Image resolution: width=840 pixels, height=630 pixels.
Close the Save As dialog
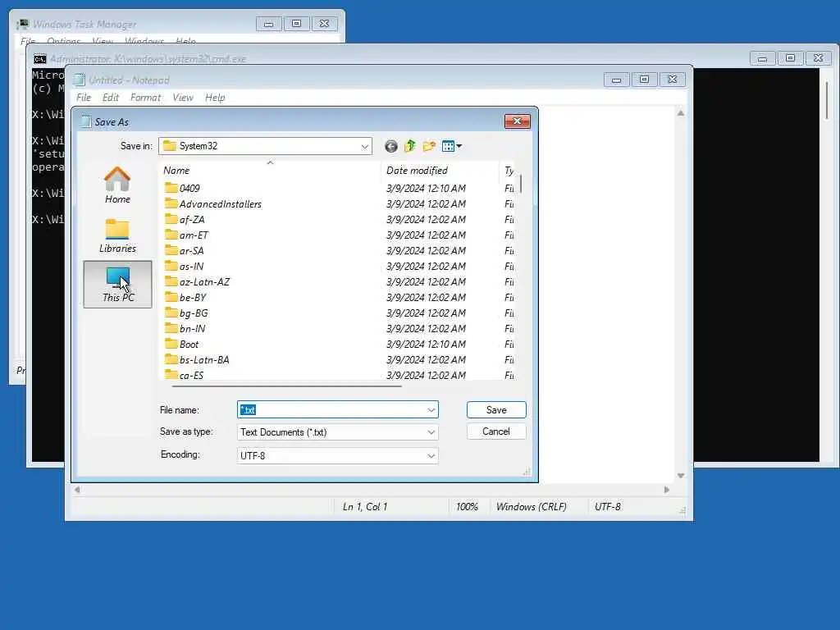(517, 121)
